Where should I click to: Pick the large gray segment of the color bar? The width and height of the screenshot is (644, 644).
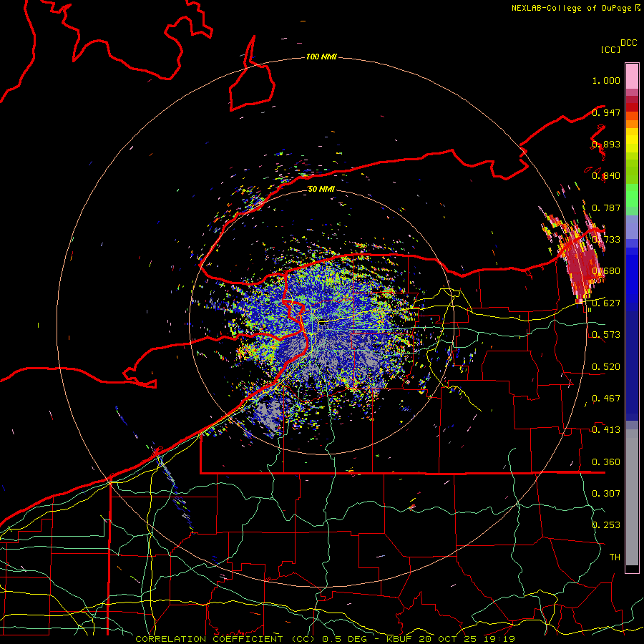click(x=632, y=497)
